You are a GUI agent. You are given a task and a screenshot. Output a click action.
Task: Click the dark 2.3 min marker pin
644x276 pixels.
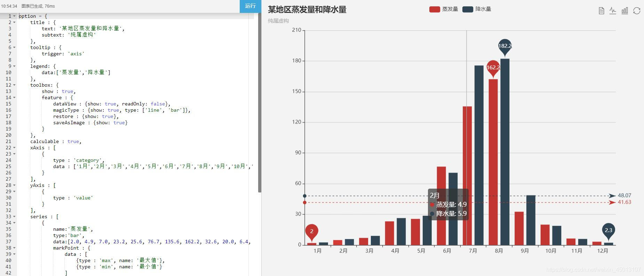coord(609,231)
